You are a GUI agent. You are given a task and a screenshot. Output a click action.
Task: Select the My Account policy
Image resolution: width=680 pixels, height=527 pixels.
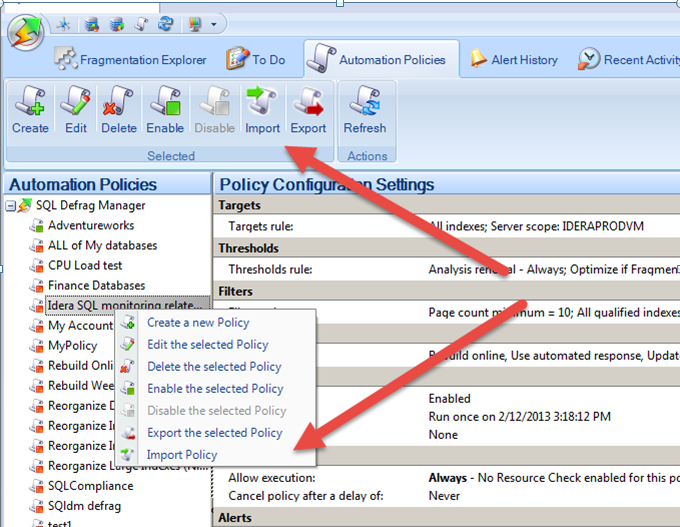pyautogui.click(x=81, y=325)
